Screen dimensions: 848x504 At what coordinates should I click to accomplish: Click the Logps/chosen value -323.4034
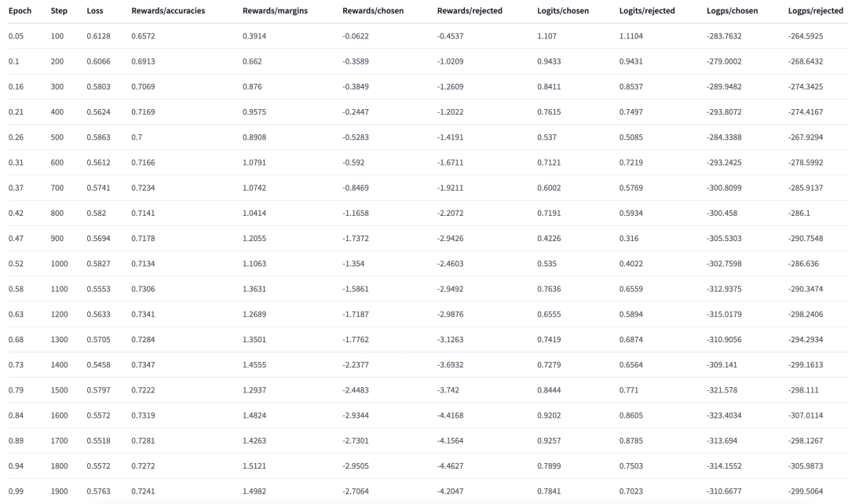tap(724, 415)
